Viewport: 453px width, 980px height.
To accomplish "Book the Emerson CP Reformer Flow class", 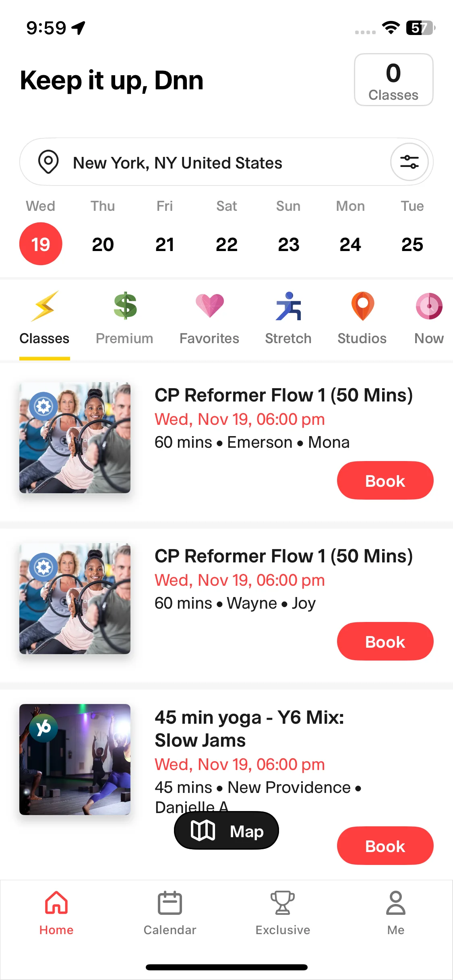I will 385,481.
